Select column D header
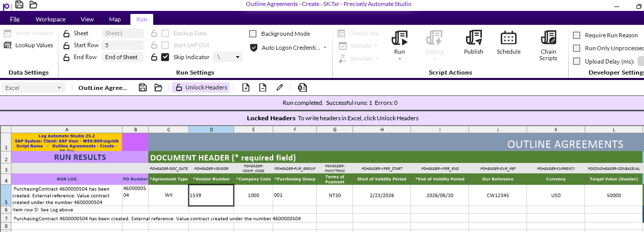 click(x=211, y=130)
